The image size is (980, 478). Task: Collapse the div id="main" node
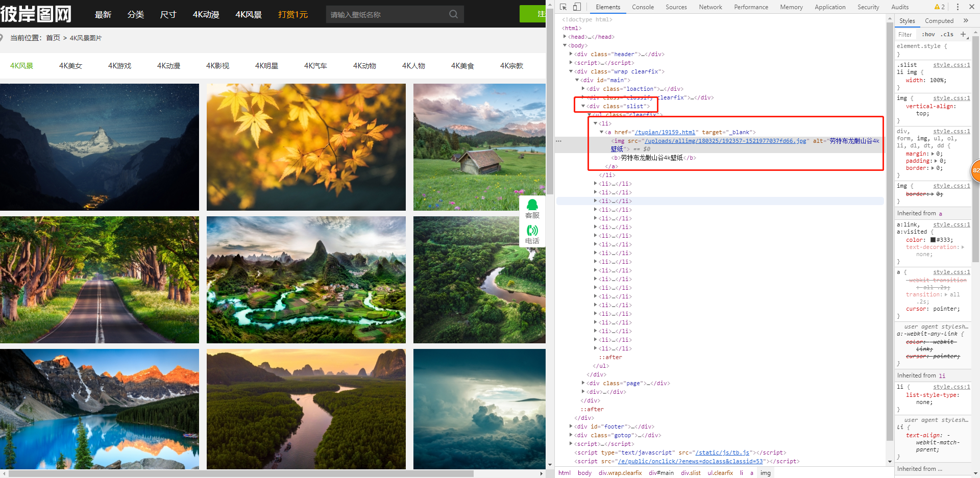(577, 80)
